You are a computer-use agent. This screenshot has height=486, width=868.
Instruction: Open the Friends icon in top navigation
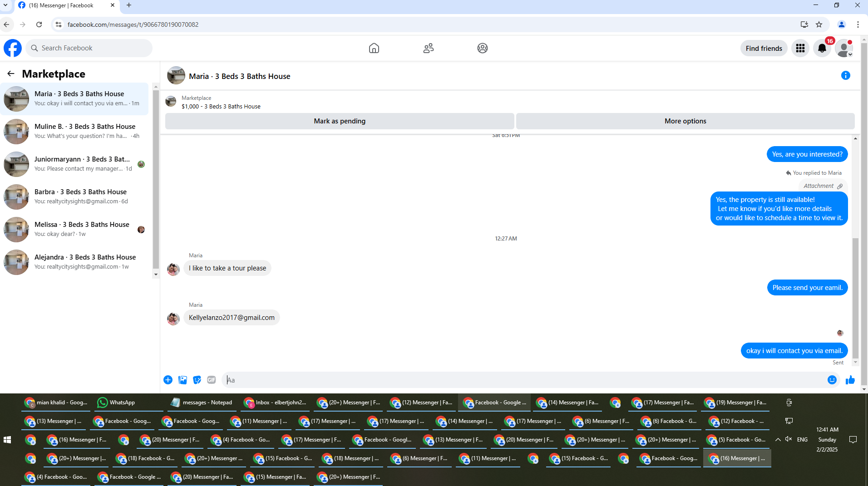[x=428, y=48]
